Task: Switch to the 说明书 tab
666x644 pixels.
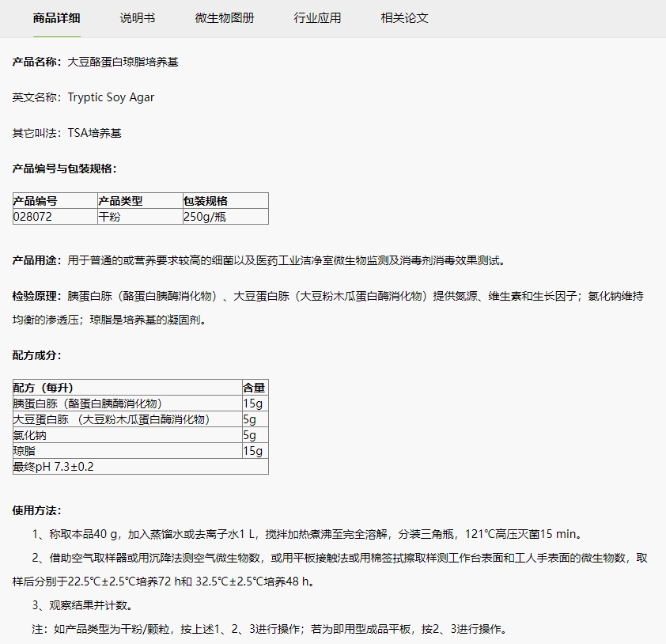Action: [x=138, y=18]
